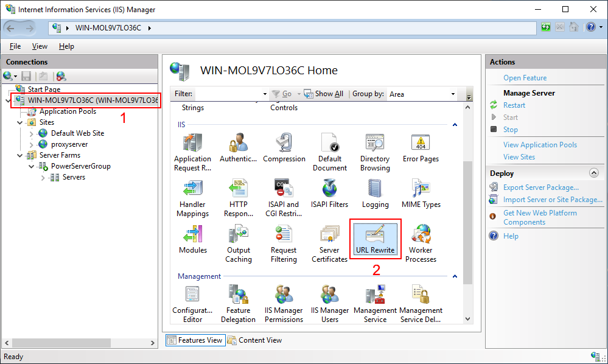Collapse the IIS group section
This screenshot has width=608, height=364.
[x=454, y=124]
